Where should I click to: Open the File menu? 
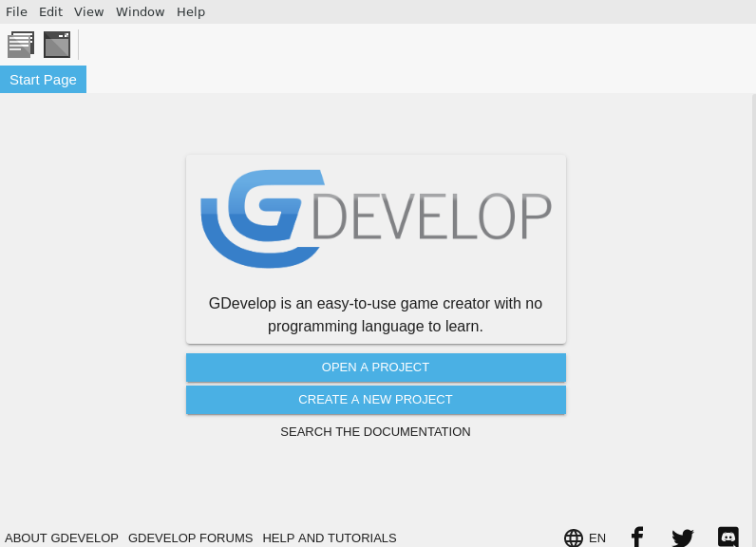tap(16, 11)
